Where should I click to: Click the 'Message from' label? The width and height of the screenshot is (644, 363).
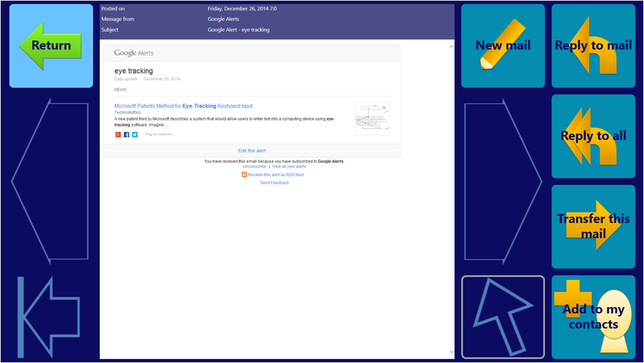[x=117, y=19]
